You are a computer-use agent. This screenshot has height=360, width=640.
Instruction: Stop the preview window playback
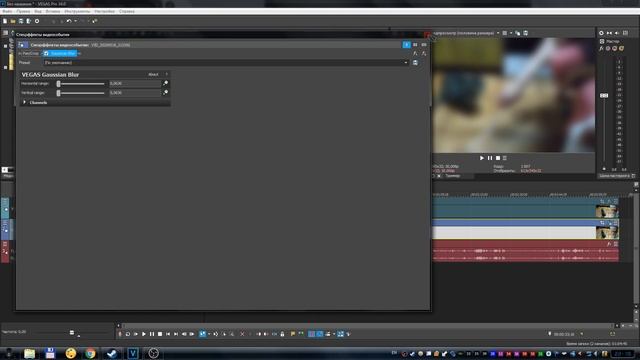[498, 158]
